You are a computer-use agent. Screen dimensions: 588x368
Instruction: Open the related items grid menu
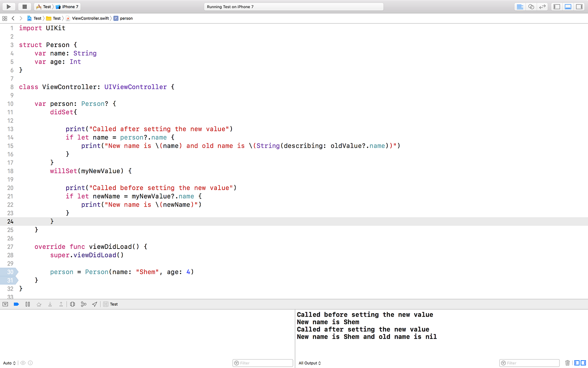[x=5, y=18]
